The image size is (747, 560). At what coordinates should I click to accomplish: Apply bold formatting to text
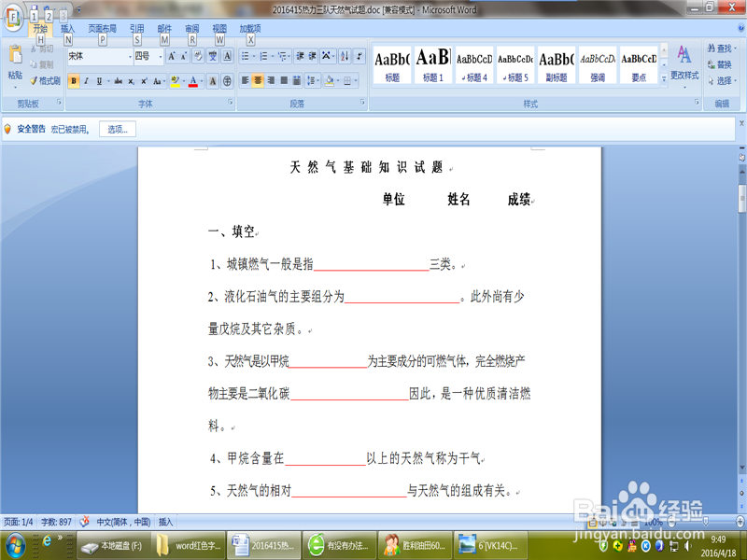[x=74, y=80]
